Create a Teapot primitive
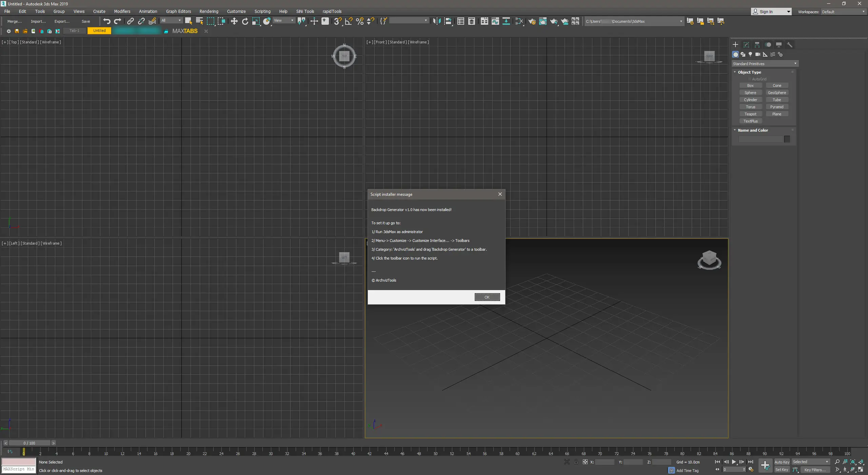The height and width of the screenshot is (475, 868). (x=750, y=114)
